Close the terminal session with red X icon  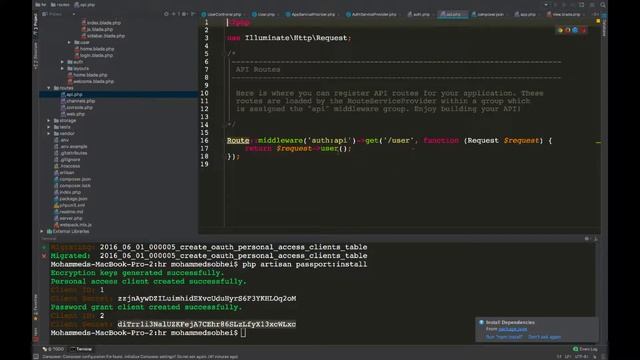coord(44,256)
